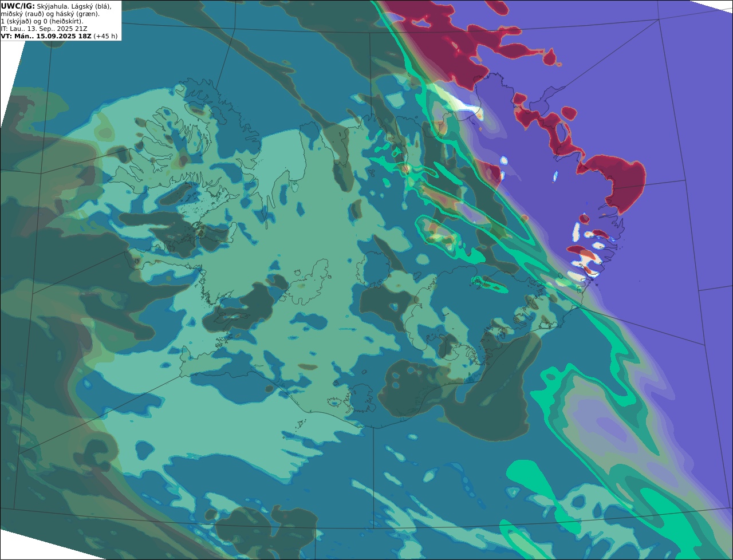
Task: Click the 'Skýjahula. Lágský (blá),' text
Action: pos(74,6)
